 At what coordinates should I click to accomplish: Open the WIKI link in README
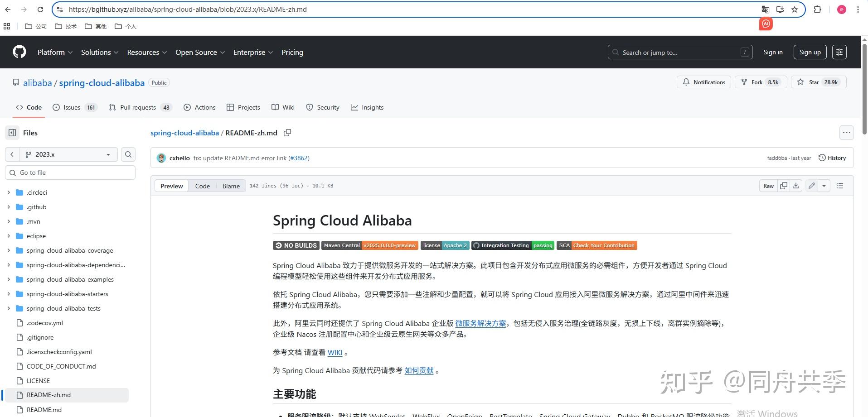pyautogui.click(x=335, y=352)
